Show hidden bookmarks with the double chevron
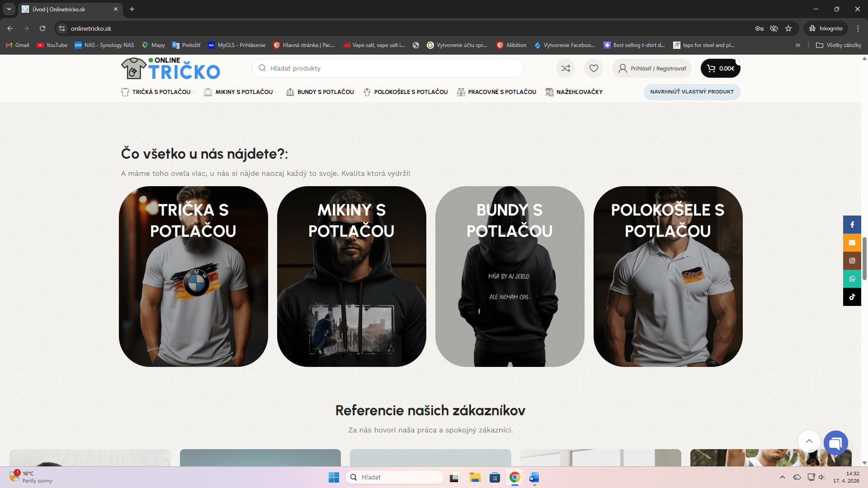868x488 pixels. (x=798, y=45)
